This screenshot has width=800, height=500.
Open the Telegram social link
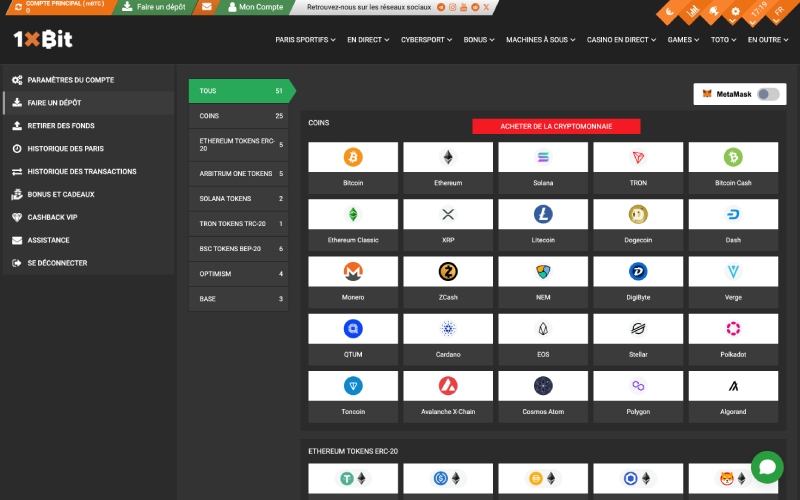tap(441, 7)
